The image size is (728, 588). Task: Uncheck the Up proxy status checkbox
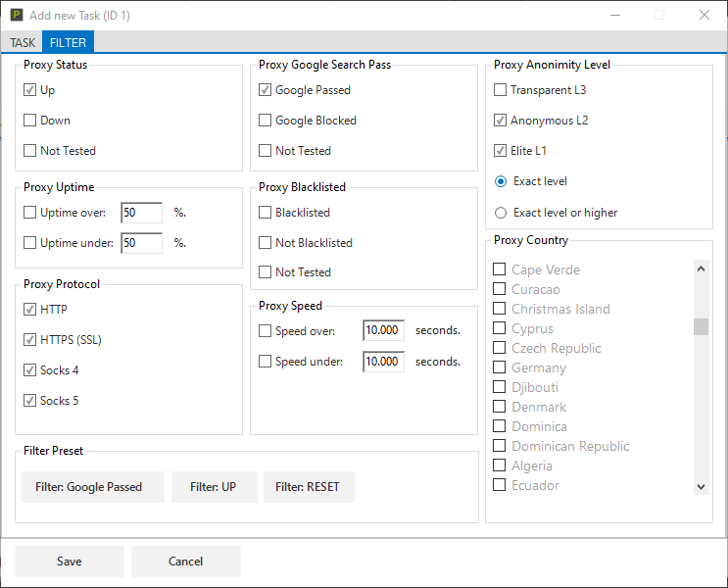[30, 90]
